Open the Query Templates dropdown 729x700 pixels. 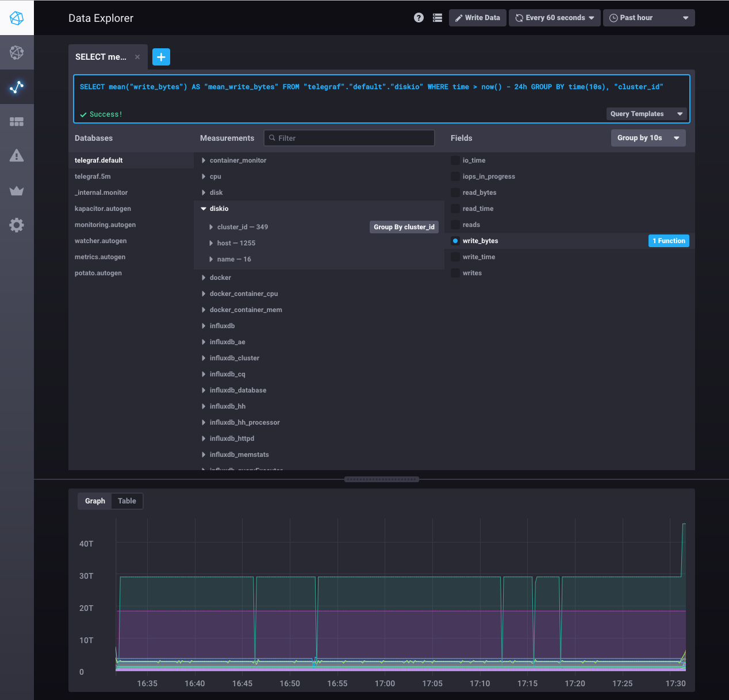click(x=646, y=114)
